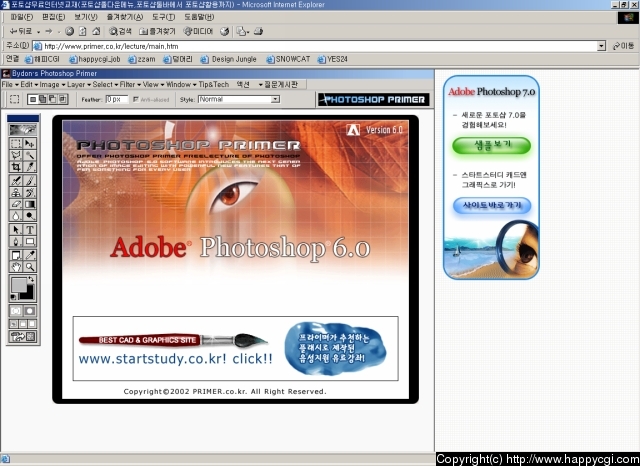Select the Lasso tool
Image resolution: width=640 pixels, height=466 pixels.
(x=16, y=155)
